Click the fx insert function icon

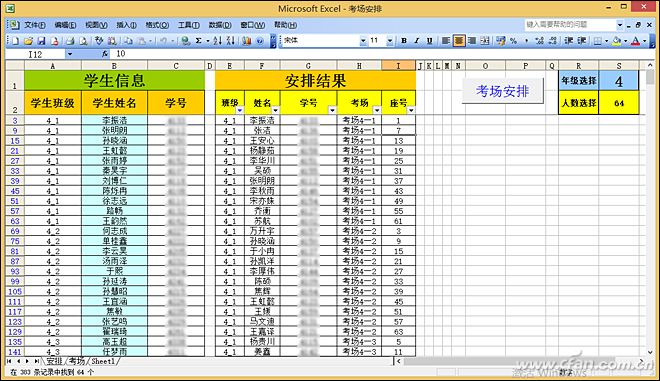[x=105, y=54]
